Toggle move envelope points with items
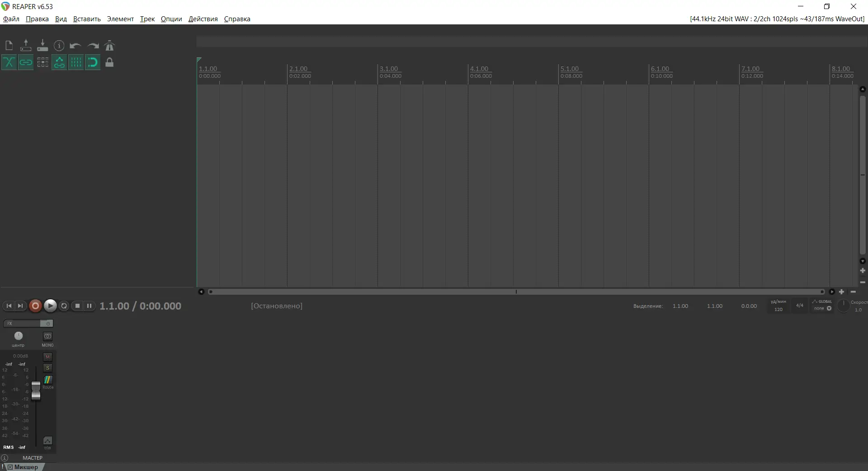The image size is (868, 471). (59, 62)
